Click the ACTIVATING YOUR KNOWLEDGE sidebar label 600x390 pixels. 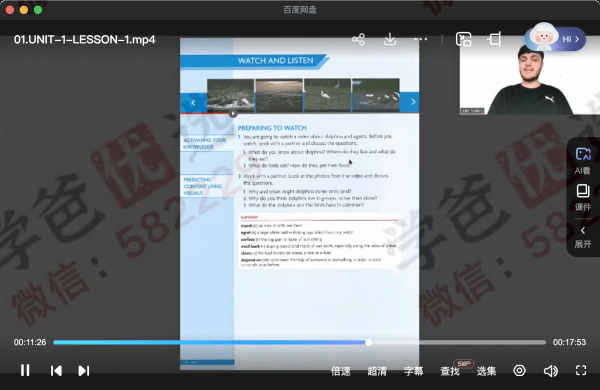(205, 144)
